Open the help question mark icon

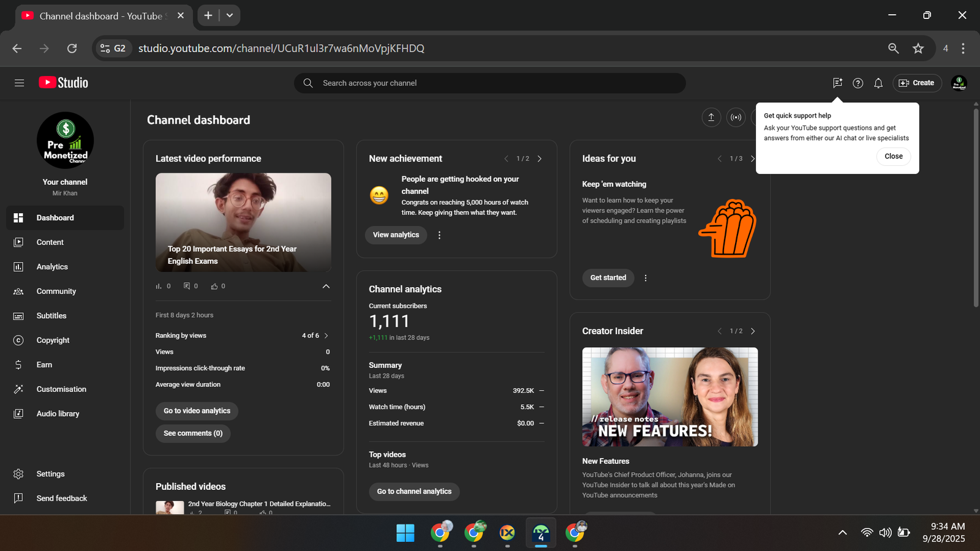point(858,83)
